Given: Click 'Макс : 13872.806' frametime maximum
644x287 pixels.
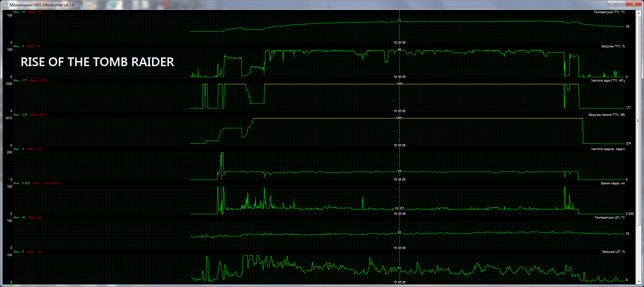Looking at the screenshot, I should (x=45, y=183).
